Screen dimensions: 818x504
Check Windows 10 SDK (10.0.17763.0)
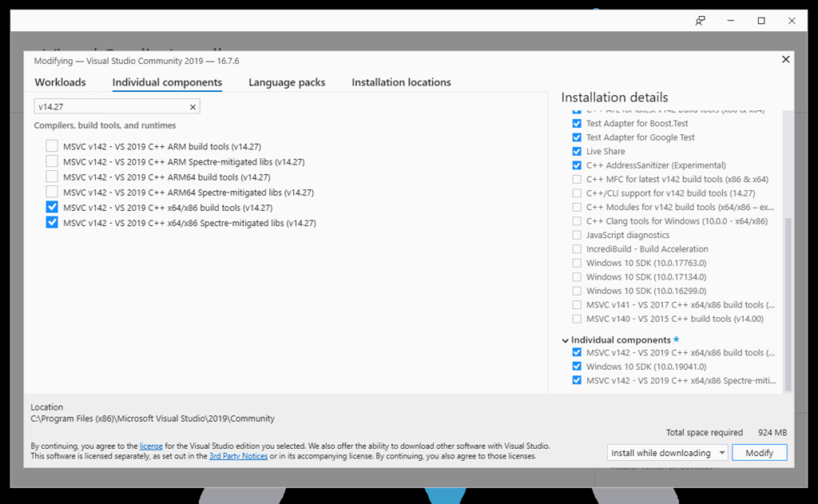coord(577,262)
